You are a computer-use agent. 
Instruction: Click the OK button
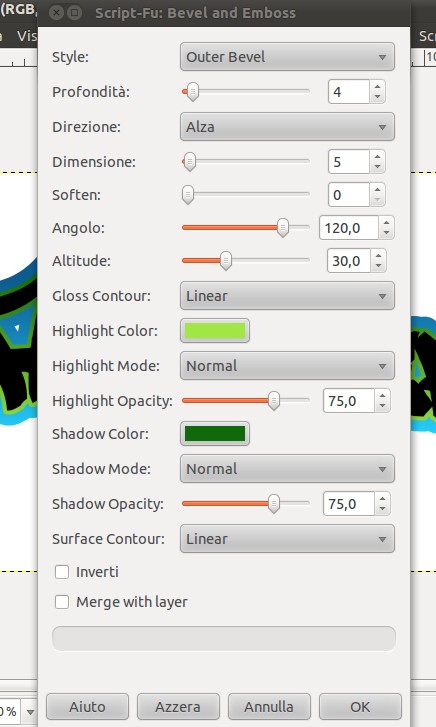(x=360, y=707)
